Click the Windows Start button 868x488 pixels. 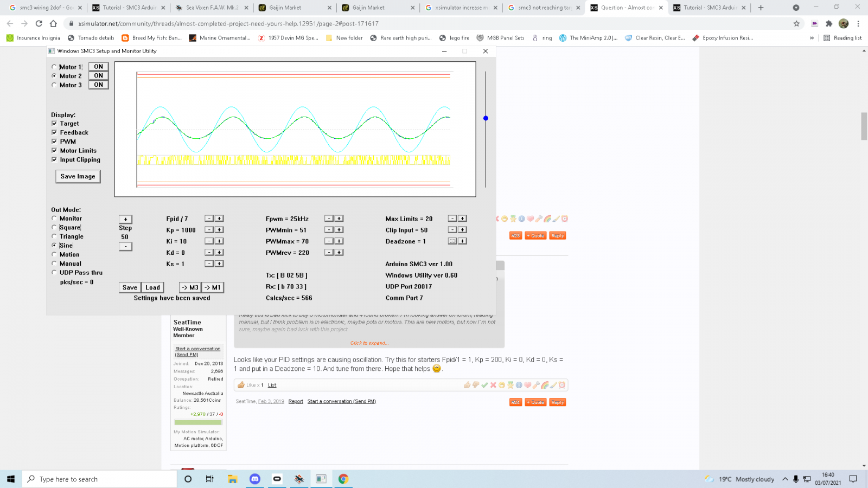click(11, 479)
